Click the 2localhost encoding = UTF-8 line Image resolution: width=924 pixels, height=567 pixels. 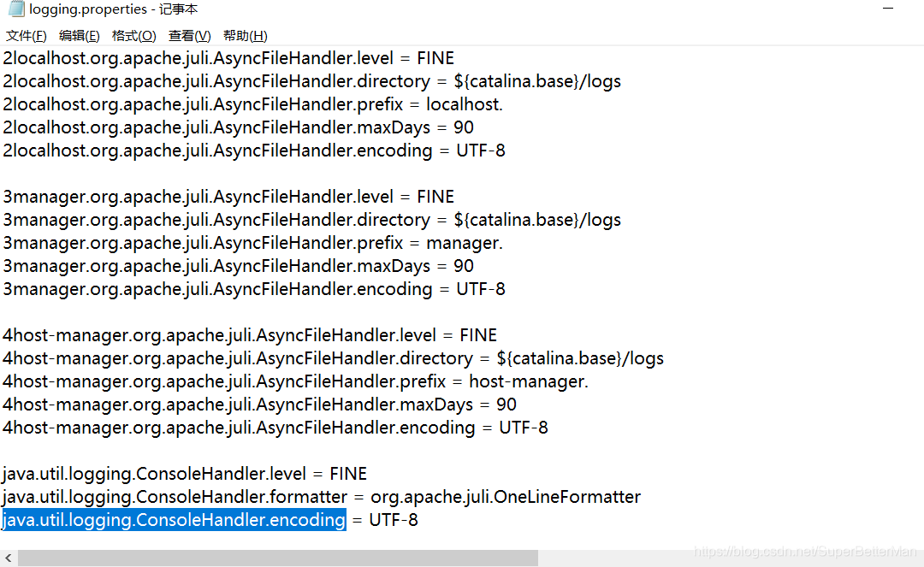point(254,151)
